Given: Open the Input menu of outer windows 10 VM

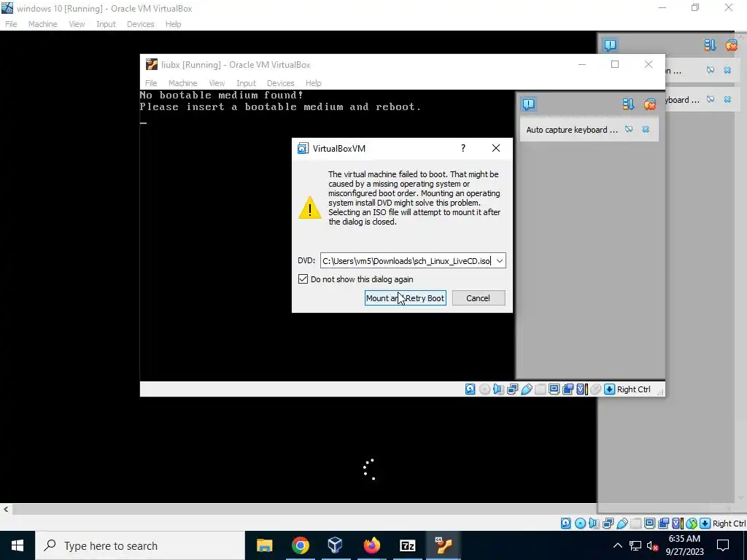Looking at the screenshot, I should [106, 24].
